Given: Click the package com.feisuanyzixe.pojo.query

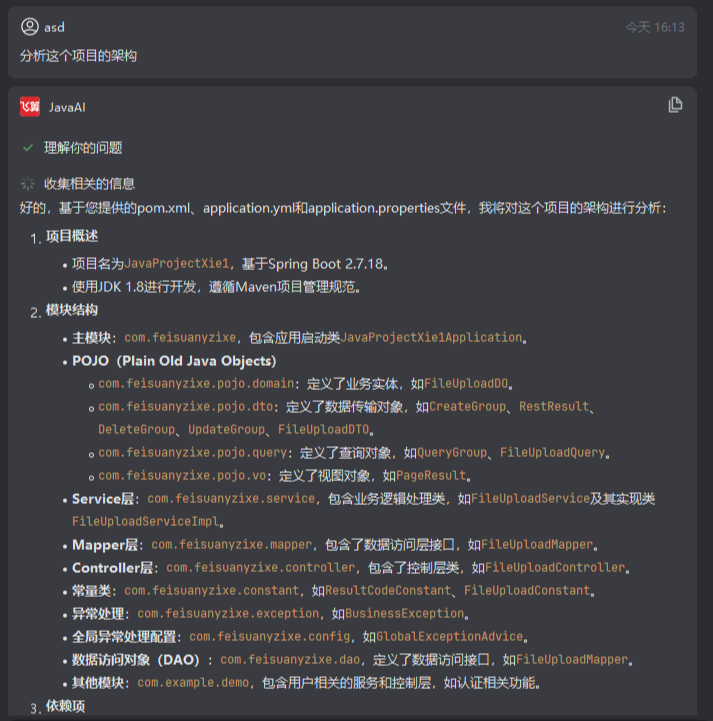Looking at the screenshot, I should click(193, 452).
